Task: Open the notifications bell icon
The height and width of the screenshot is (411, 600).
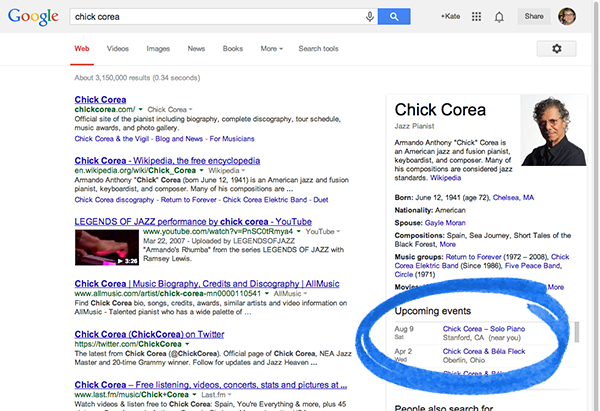Action: 499,17
